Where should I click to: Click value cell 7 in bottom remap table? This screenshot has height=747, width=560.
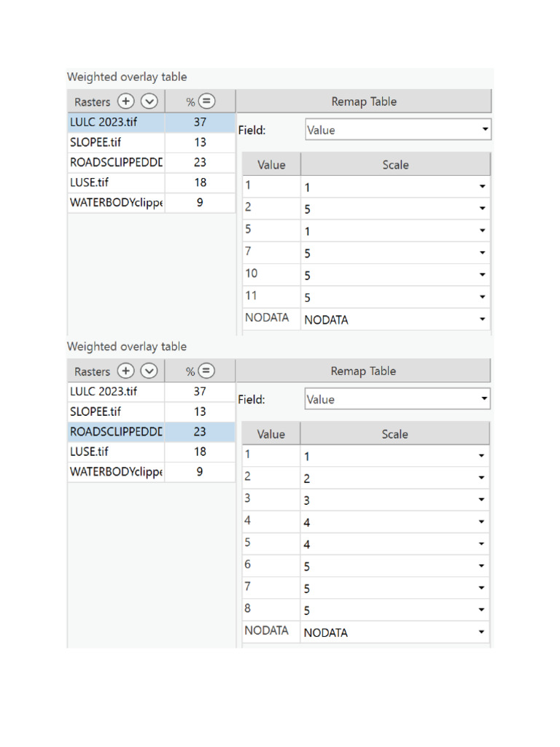click(x=271, y=587)
